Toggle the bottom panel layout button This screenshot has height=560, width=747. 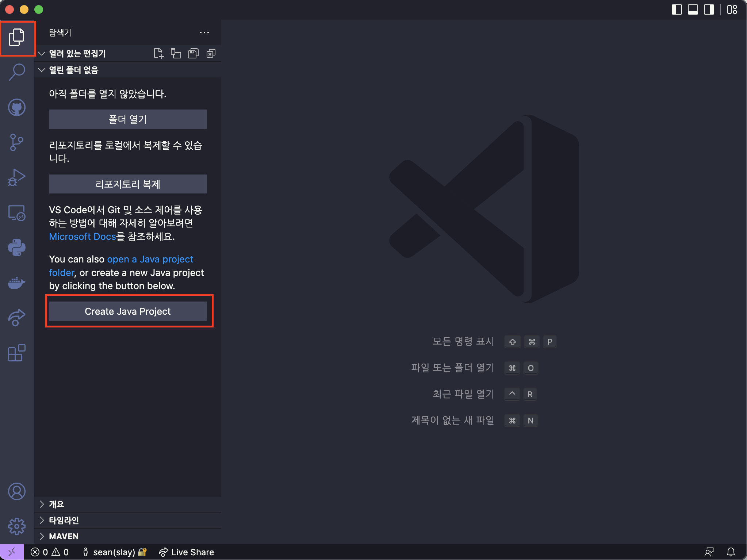click(x=693, y=9)
